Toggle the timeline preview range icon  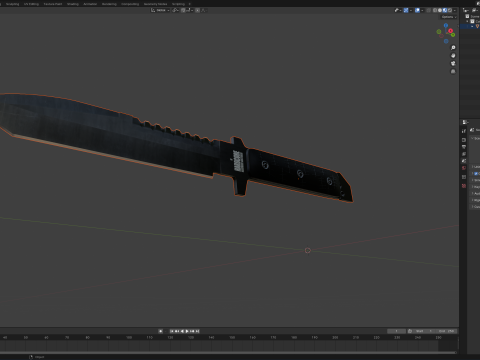(x=410, y=331)
